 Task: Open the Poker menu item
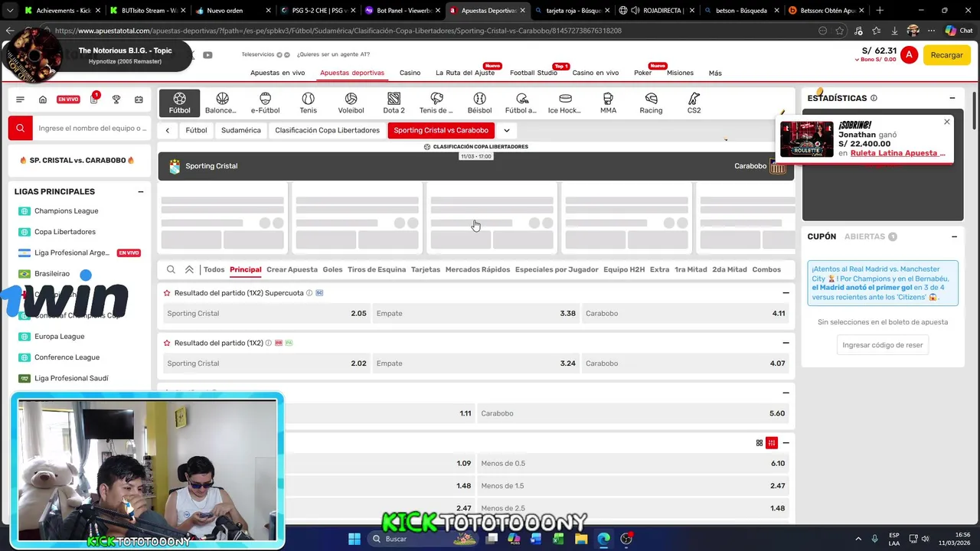click(642, 73)
